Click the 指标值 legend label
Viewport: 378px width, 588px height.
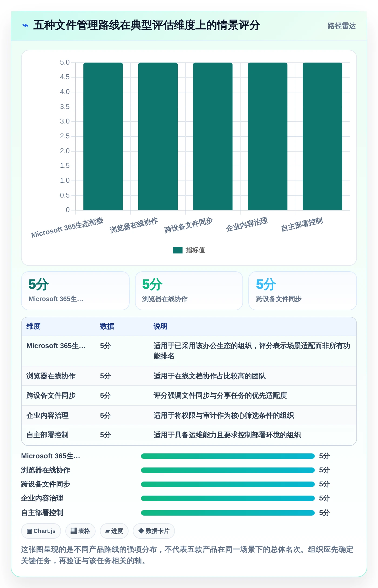[x=195, y=250]
